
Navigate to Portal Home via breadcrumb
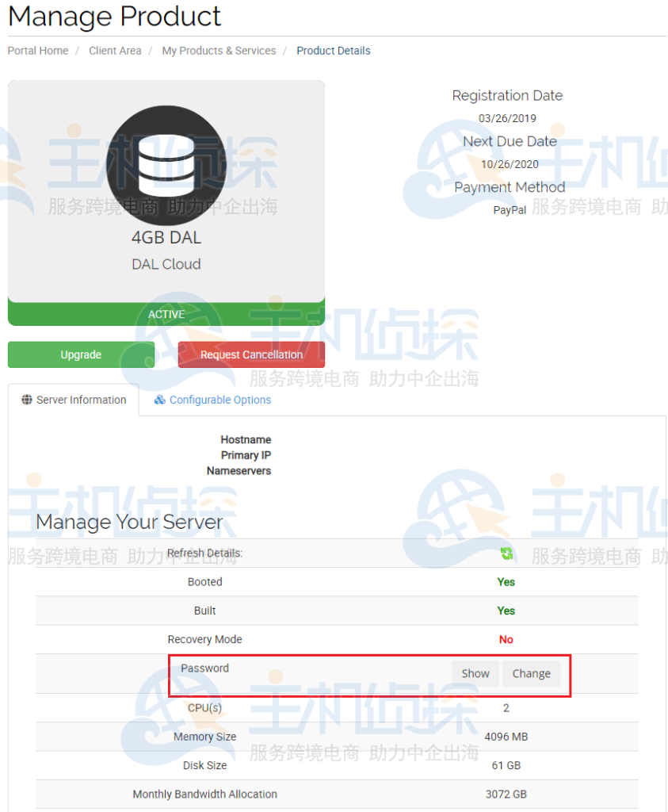click(37, 50)
